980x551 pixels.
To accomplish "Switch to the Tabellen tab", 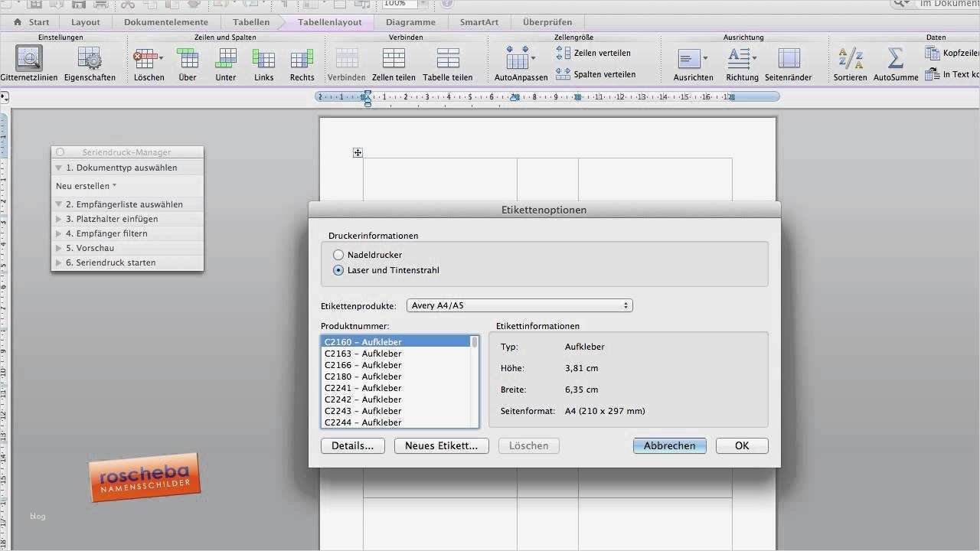I will tap(251, 22).
